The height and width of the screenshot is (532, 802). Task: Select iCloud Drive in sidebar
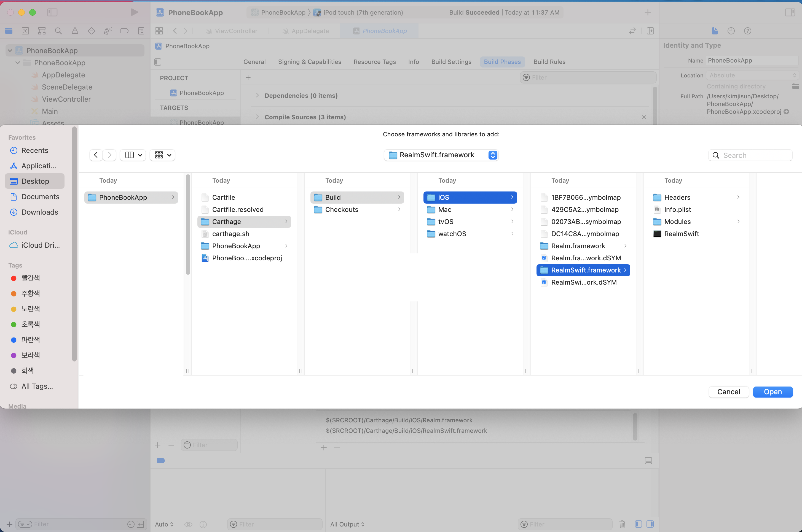(35, 245)
